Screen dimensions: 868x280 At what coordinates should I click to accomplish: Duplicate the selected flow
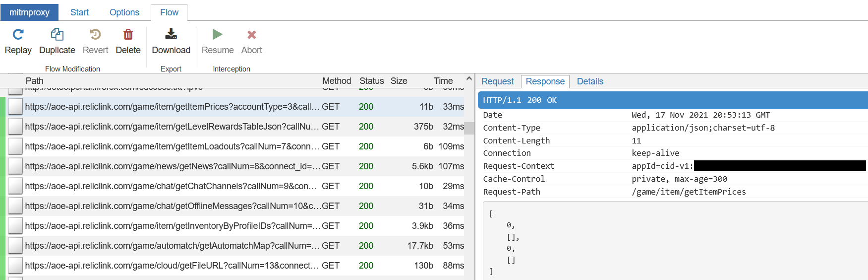[x=57, y=42]
